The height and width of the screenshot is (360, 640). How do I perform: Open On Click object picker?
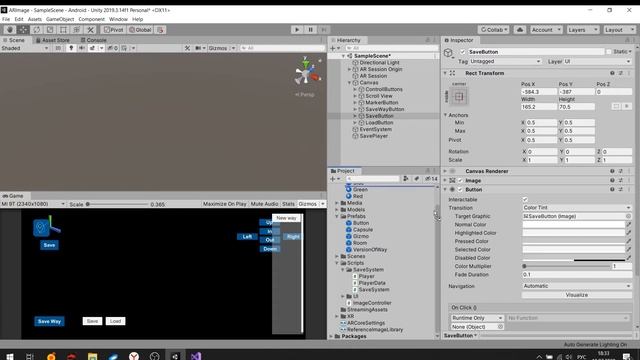(x=500, y=327)
